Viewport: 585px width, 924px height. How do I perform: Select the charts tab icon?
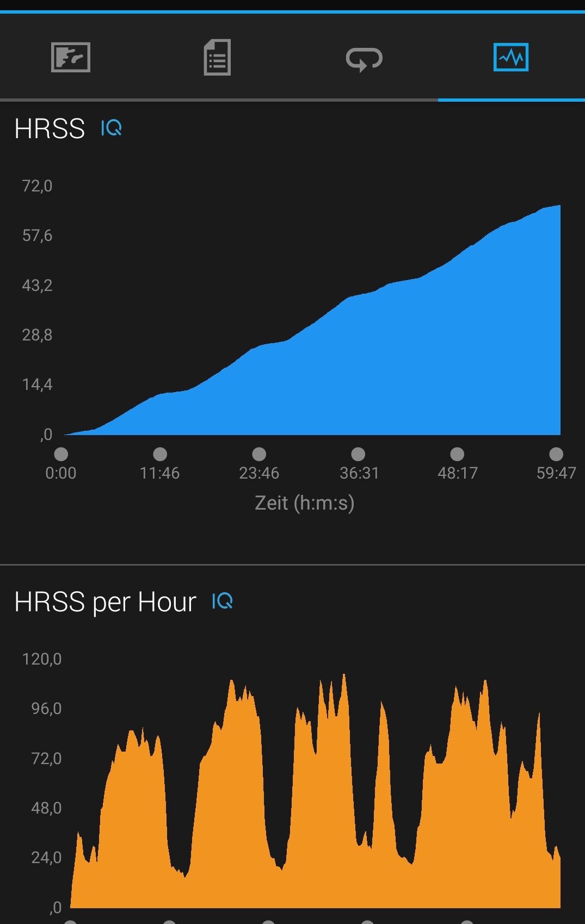pyautogui.click(x=510, y=57)
